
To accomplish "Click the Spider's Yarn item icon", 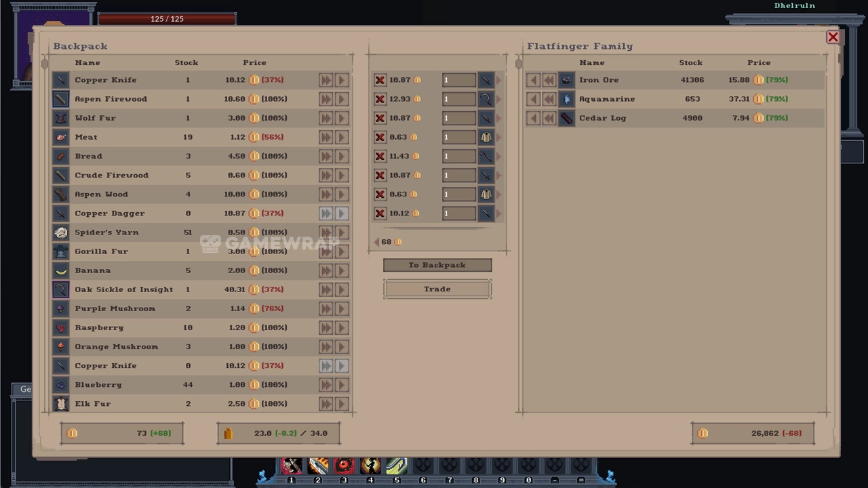I will point(61,232).
